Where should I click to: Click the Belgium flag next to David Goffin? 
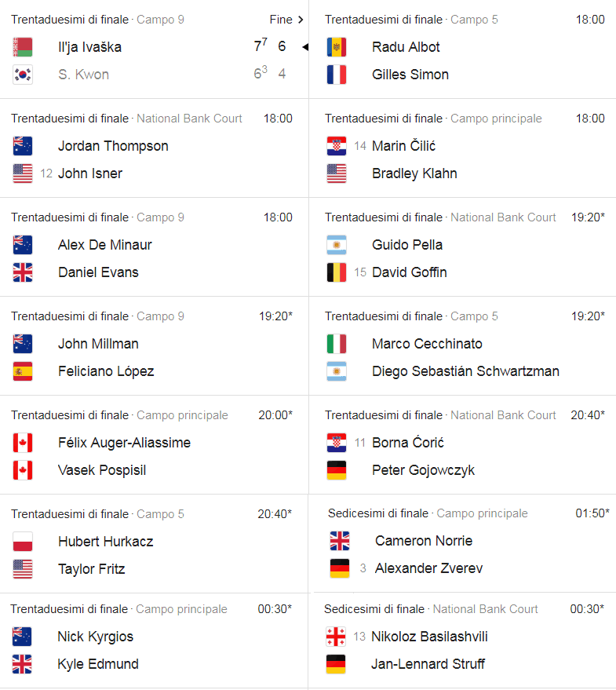pos(337,272)
